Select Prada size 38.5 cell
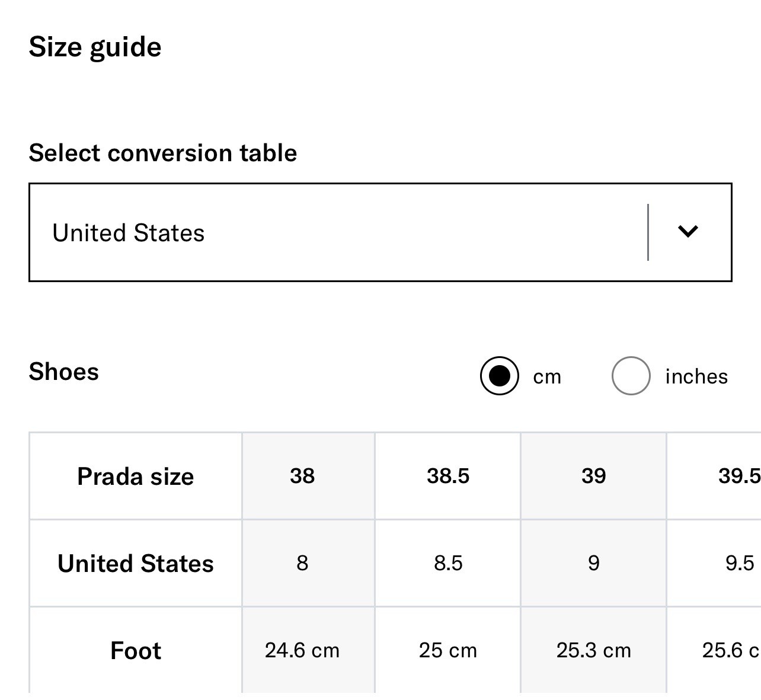The width and height of the screenshot is (761, 700). (x=448, y=476)
